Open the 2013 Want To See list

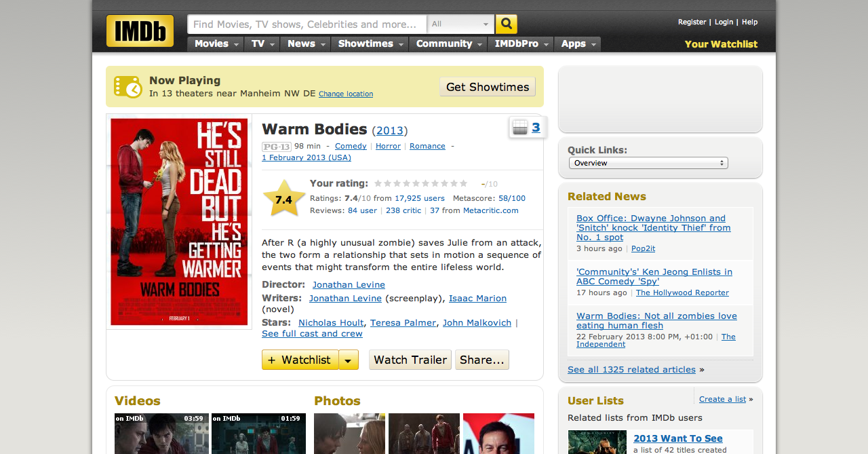[x=678, y=438]
